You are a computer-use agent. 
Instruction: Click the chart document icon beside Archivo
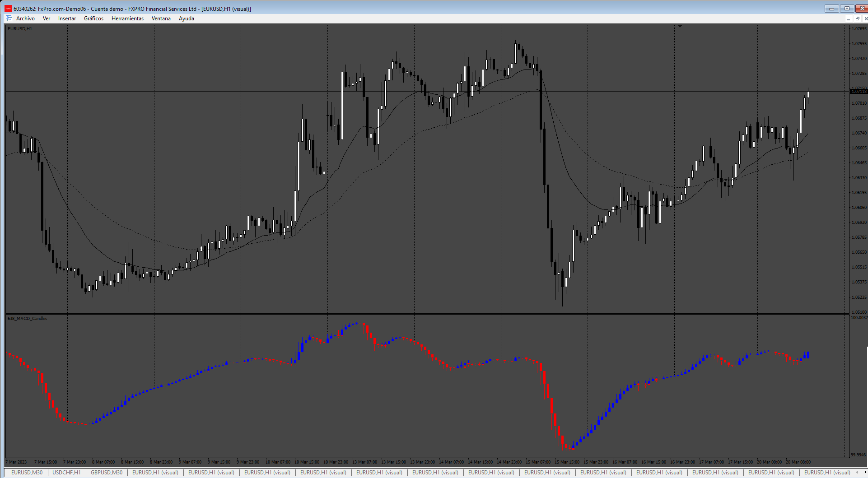tap(9, 19)
